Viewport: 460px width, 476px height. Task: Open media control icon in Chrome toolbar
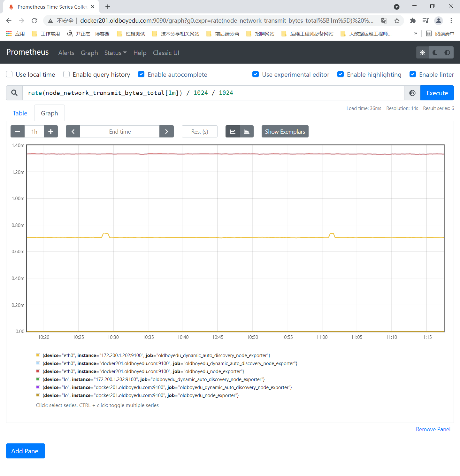[425, 21]
